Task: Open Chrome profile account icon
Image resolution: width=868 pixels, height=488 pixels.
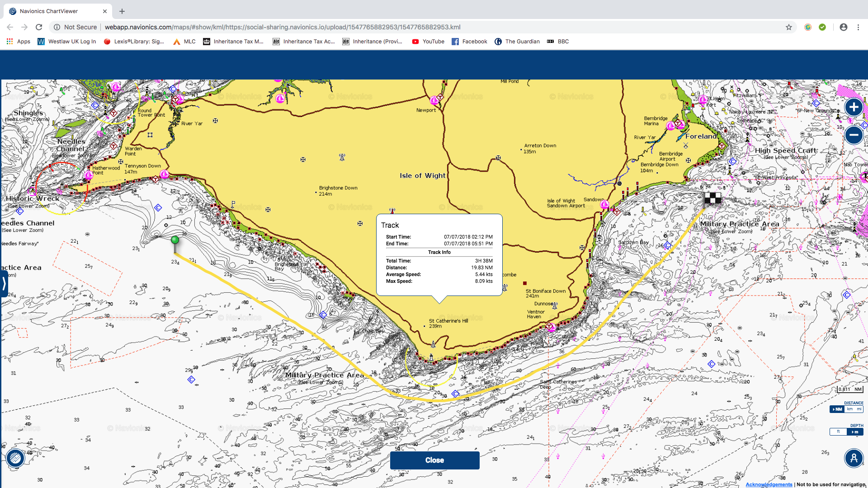Action: tap(844, 27)
